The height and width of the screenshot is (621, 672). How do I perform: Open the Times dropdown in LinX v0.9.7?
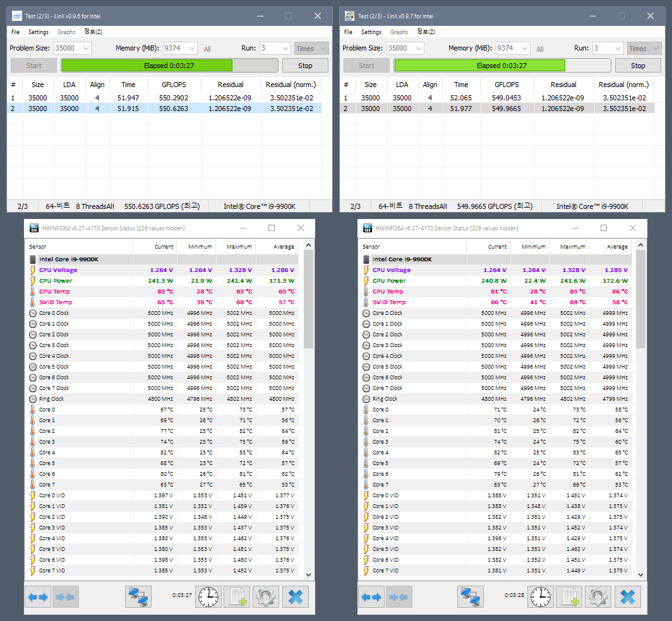(x=644, y=49)
